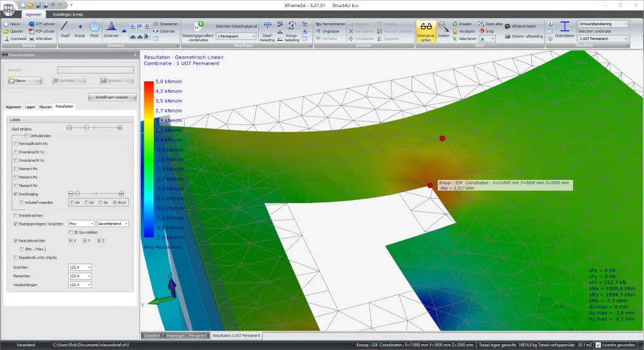Click the Glad strijken slider thumb

[87, 128]
